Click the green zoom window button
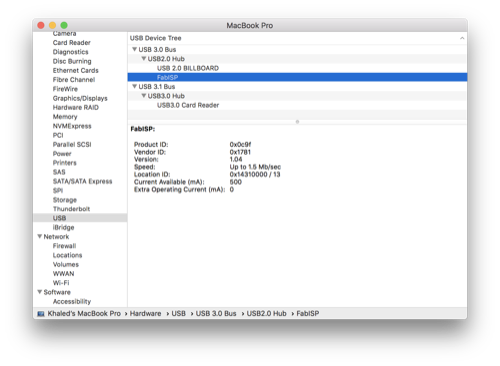Image resolution: width=500 pixels, height=366 pixels. click(64, 25)
